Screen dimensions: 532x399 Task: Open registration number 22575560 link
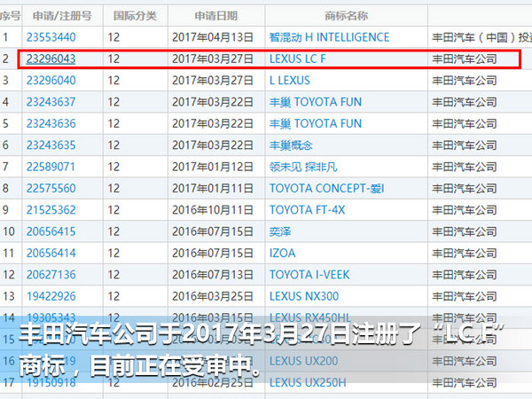(51, 188)
